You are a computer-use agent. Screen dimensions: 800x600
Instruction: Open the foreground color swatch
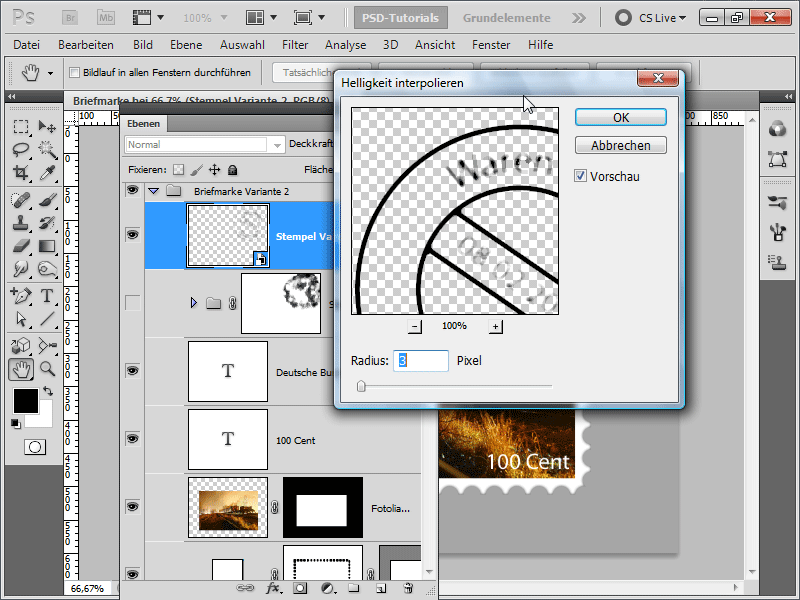26,401
